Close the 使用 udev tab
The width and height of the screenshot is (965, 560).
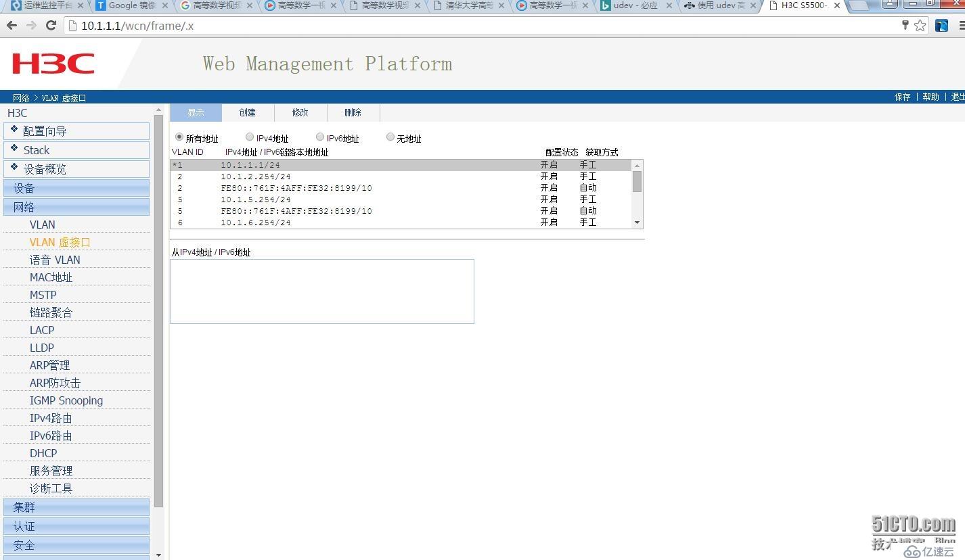coord(753,5)
